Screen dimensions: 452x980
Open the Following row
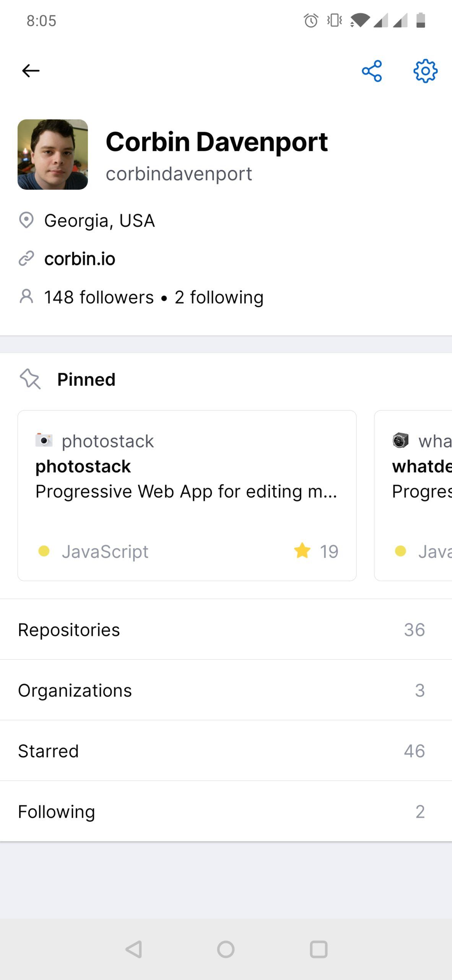coord(226,811)
